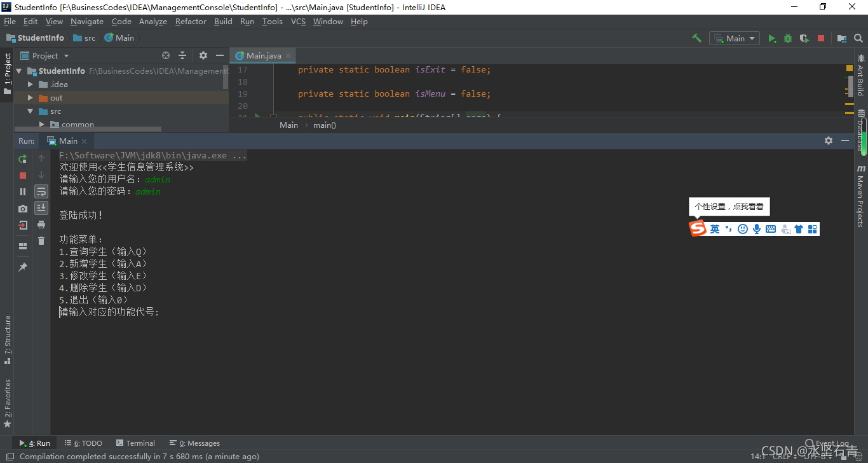Run Main with the green play icon
868x463 pixels.
pos(772,38)
